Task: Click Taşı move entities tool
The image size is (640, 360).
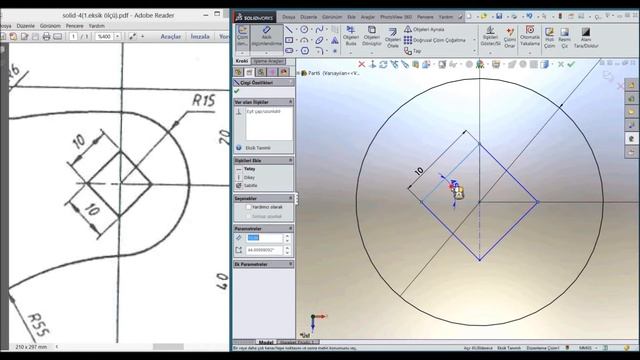Action: [x=413, y=51]
